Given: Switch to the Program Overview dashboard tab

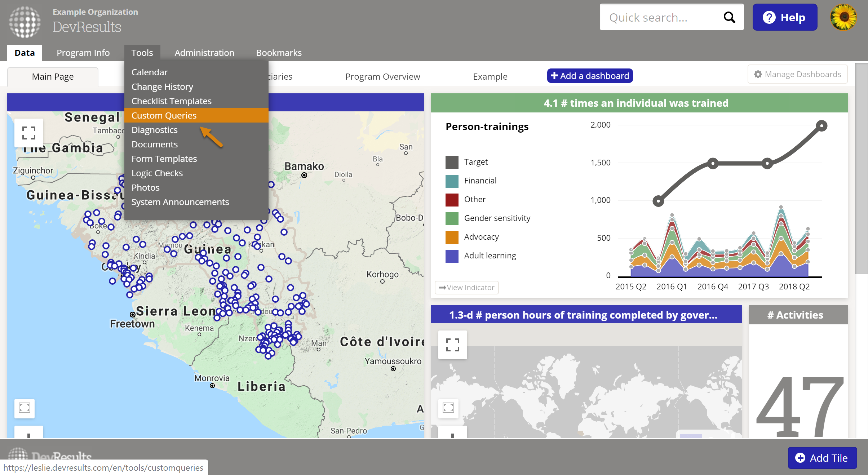Looking at the screenshot, I should click(x=382, y=76).
